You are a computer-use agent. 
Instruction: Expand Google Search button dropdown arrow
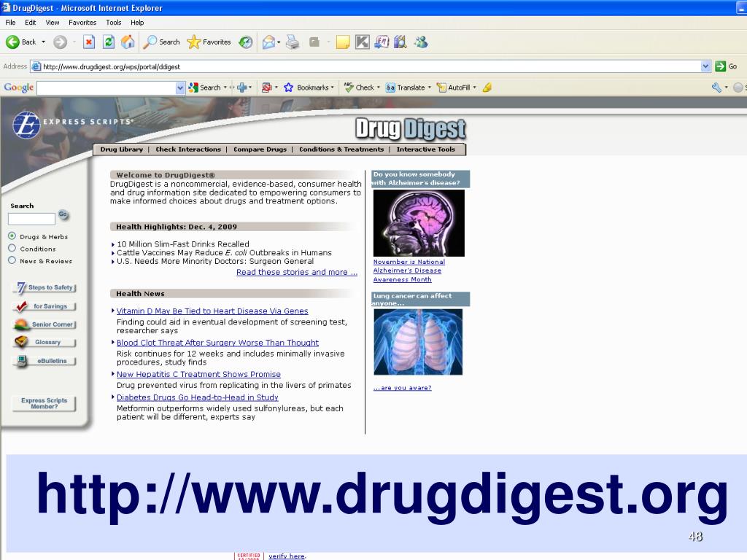click(225, 87)
